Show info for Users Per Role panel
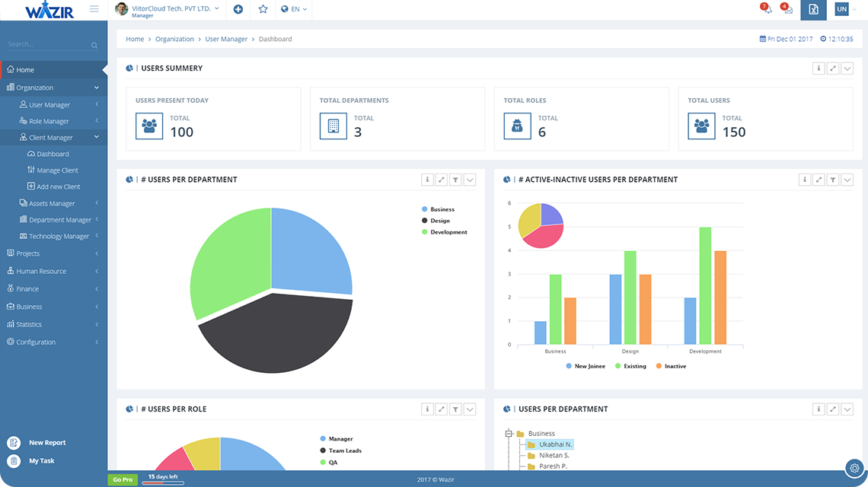The image size is (868, 487). pyautogui.click(x=427, y=409)
